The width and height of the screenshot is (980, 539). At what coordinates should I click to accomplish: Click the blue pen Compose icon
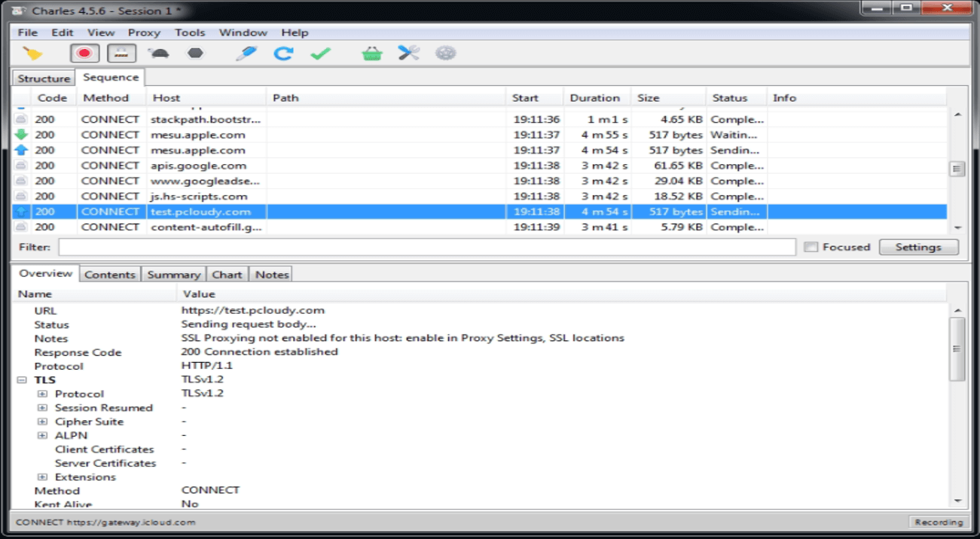pos(246,53)
